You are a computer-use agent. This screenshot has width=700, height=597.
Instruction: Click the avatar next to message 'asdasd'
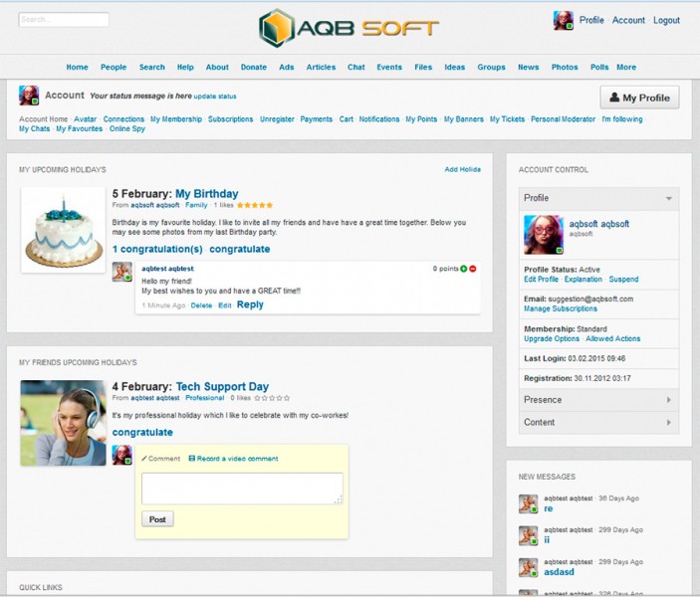pyautogui.click(x=528, y=568)
